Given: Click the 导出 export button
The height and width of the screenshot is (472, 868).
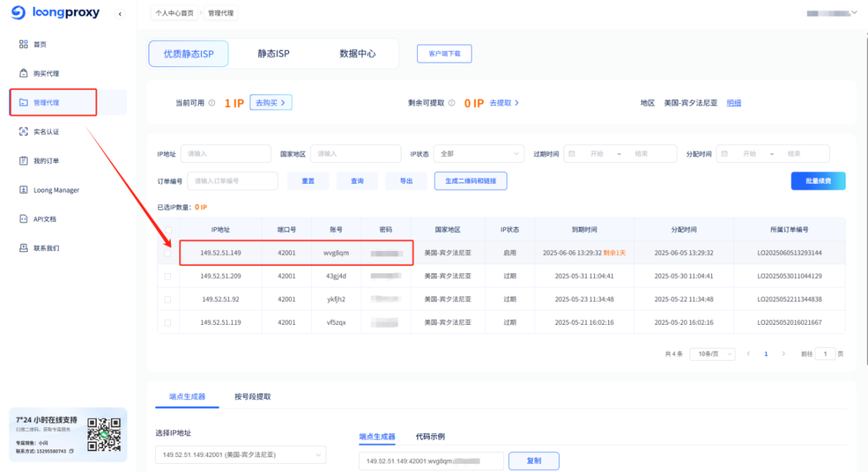Looking at the screenshot, I should coord(406,181).
